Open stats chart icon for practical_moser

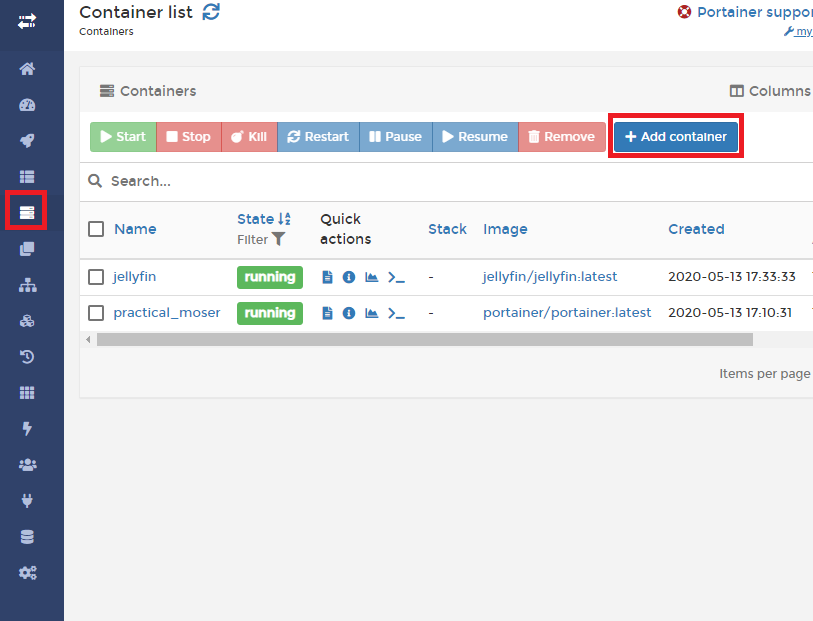371,313
